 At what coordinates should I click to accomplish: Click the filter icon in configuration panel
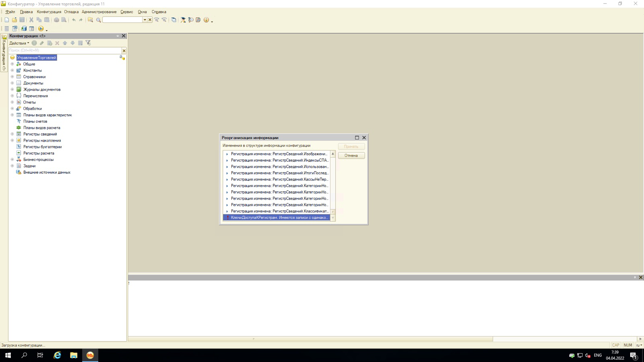point(88,43)
